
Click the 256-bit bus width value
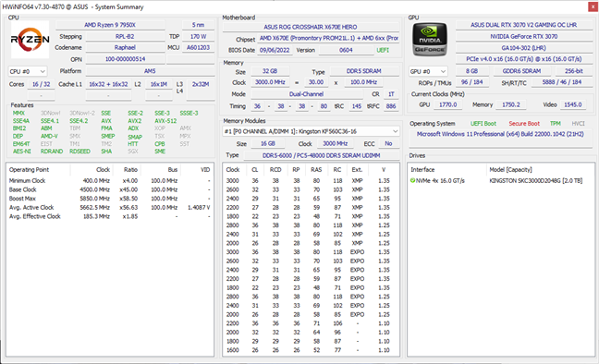(x=573, y=71)
